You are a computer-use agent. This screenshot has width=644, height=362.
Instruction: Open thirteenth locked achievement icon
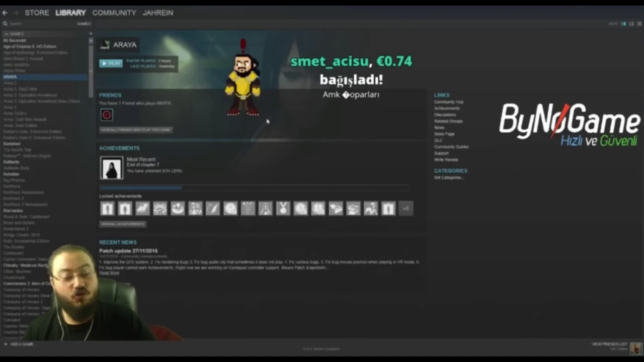(318, 208)
